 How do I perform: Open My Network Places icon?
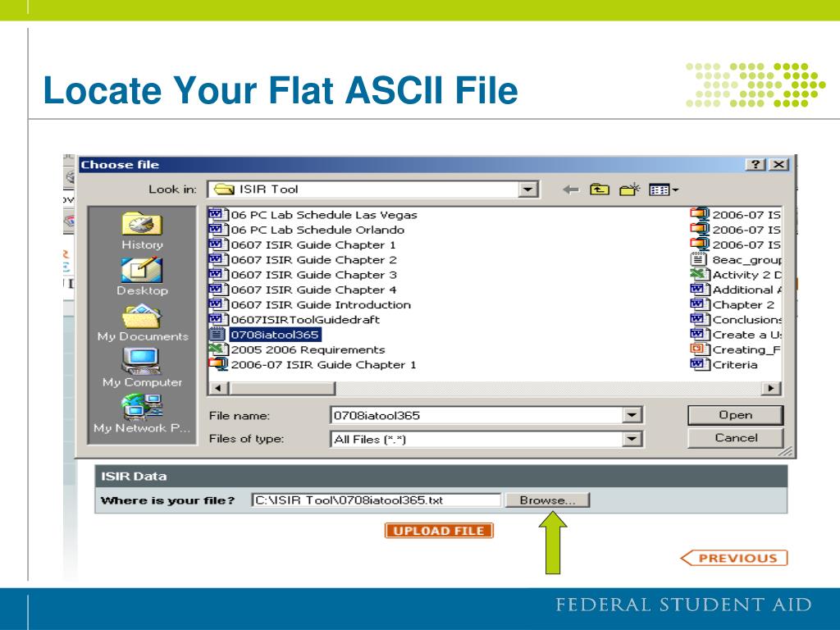click(141, 407)
